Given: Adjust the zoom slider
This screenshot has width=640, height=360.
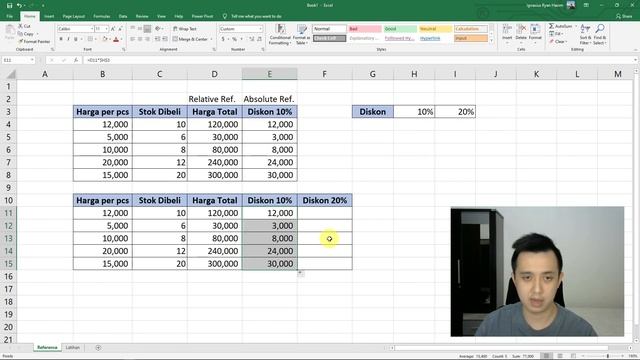Looking at the screenshot, I should [x=608, y=356].
